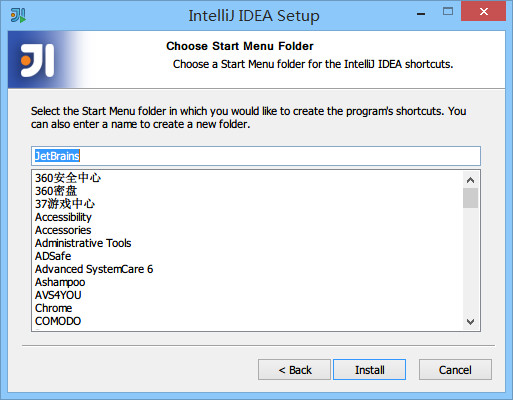
Task: Select the Accessibility folder
Action: coord(63,217)
